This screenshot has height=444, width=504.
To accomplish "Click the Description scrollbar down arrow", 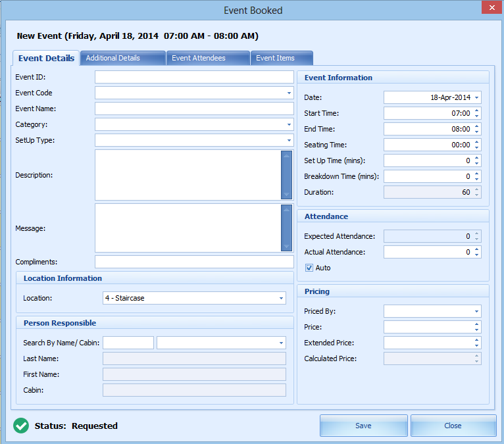I will [286, 194].
